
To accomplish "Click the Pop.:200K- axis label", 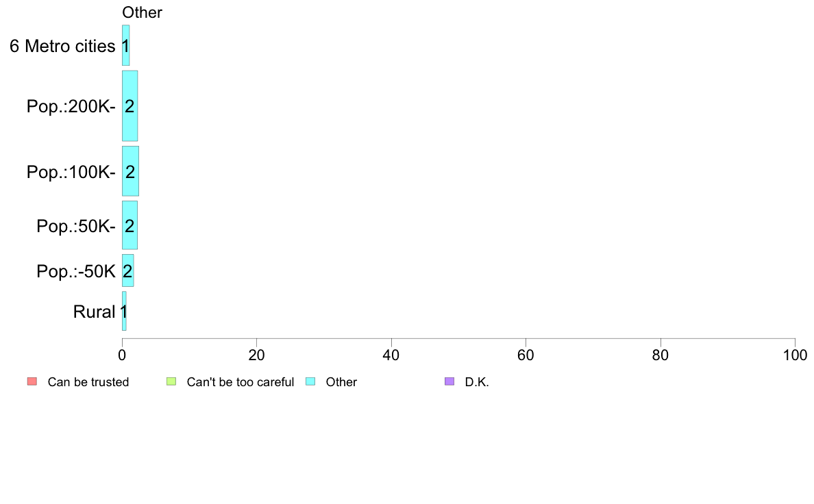I will tap(71, 106).
